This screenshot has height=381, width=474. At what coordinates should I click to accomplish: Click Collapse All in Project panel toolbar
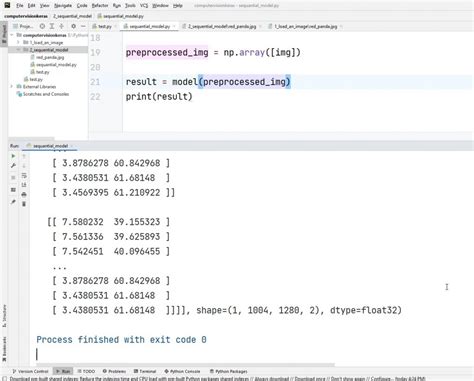[x=62, y=26]
